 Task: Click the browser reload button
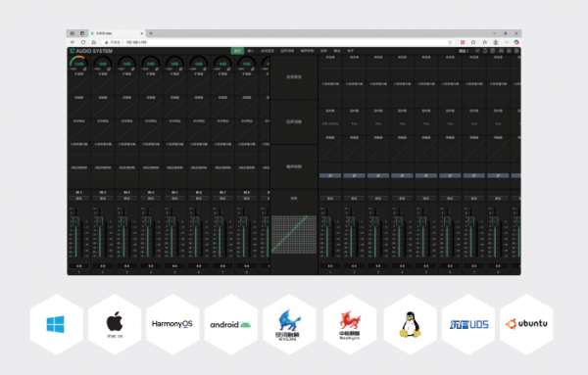click(x=83, y=42)
